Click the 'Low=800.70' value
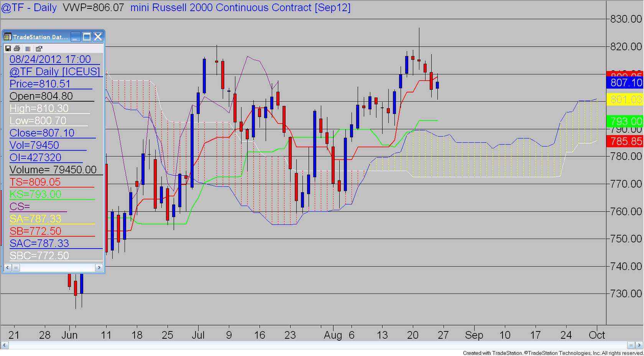This screenshot has width=644, height=356. point(38,121)
